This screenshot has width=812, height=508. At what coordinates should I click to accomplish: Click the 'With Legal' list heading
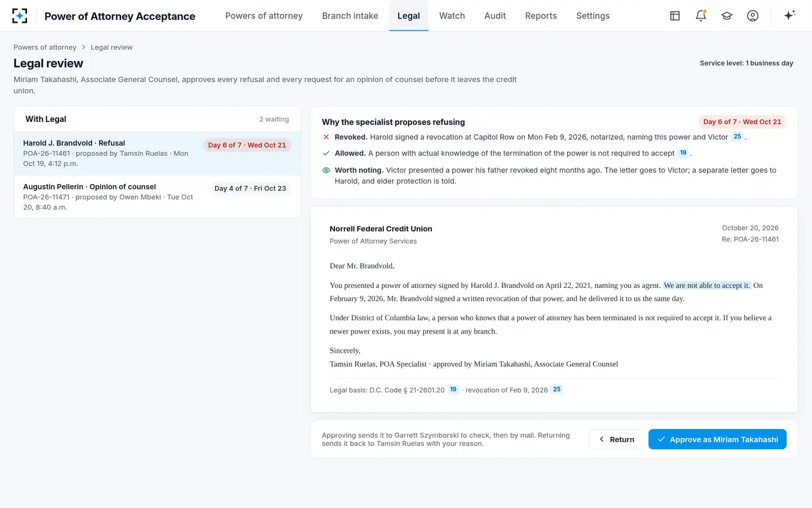tap(46, 119)
